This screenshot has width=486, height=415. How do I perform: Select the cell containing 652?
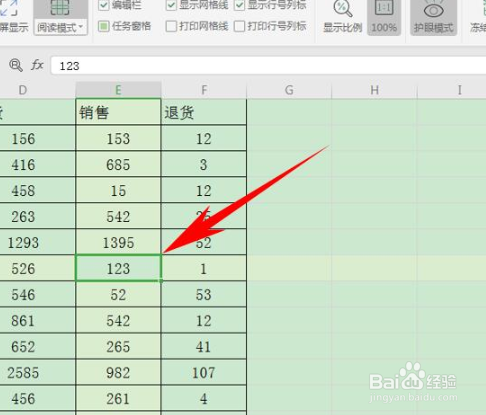pyautogui.click(x=37, y=346)
